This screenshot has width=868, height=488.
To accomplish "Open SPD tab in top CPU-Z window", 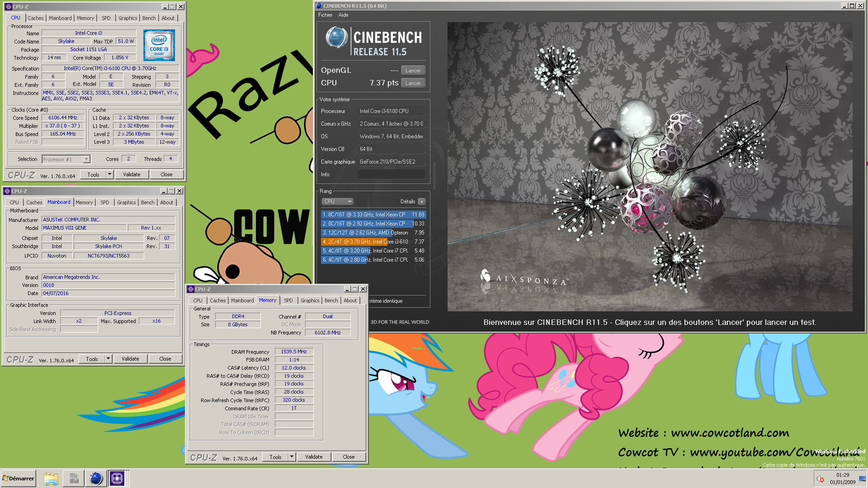I will pyautogui.click(x=106, y=18).
